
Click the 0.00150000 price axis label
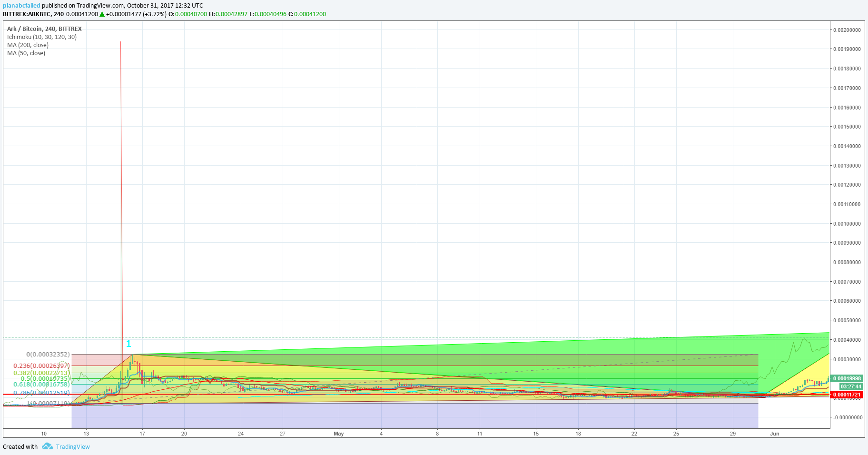click(x=847, y=127)
